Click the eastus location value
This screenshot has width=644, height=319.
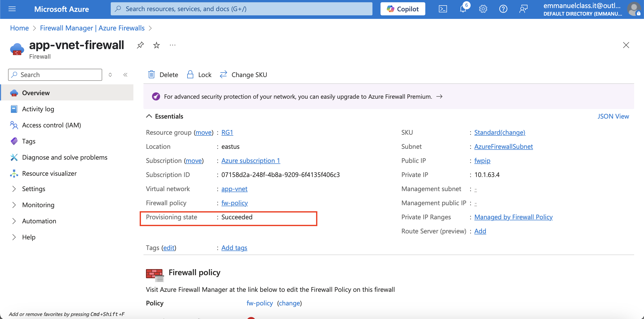click(231, 147)
